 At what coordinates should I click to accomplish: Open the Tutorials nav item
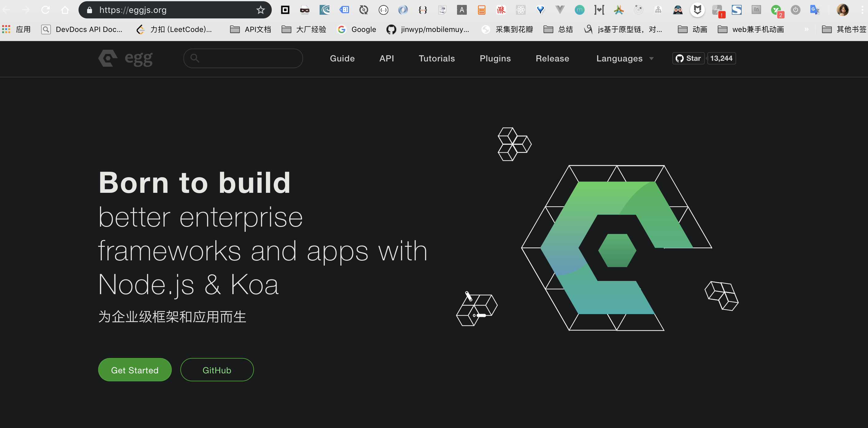pos(437,58)
